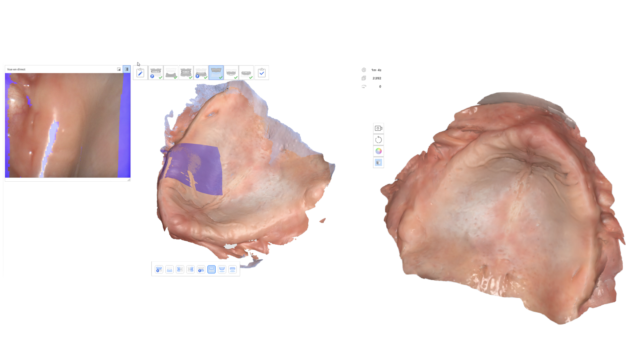The height and width of the screenshot is (362, 644).
Task: Click the rotate reset view tool
Action: 378,140
